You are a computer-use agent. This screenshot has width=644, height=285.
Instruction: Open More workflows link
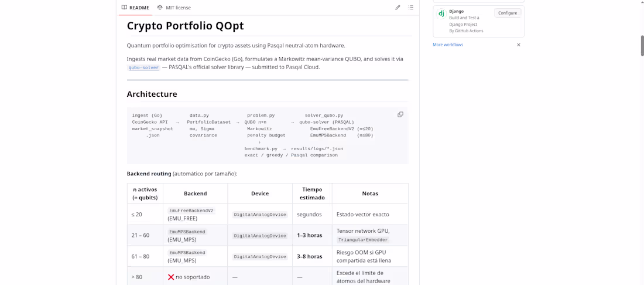(448, 45)
